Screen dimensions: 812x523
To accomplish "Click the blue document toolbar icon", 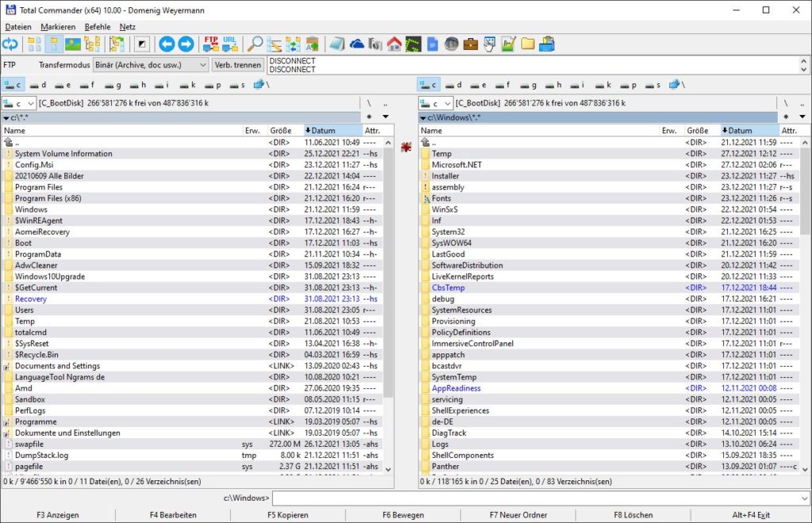I will coord(432,44).
